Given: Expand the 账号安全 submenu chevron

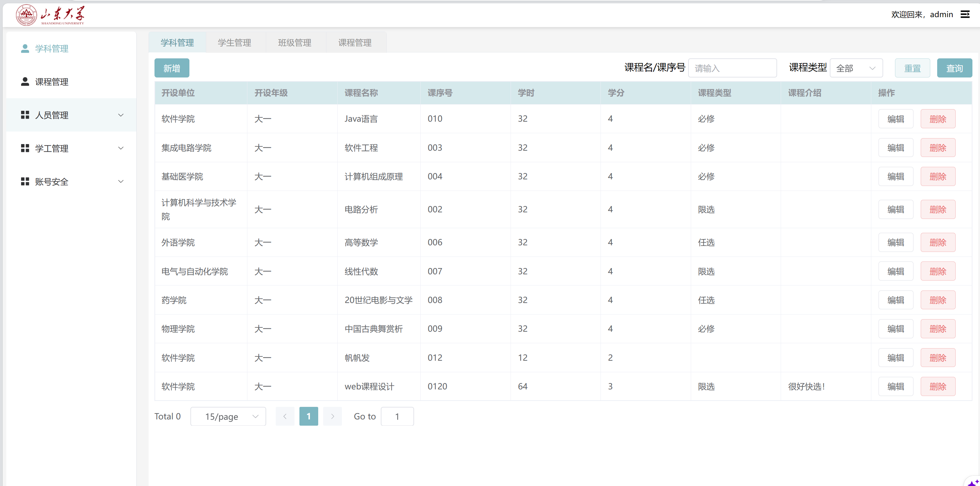Looking at the screenshot, I should point(121,181).
